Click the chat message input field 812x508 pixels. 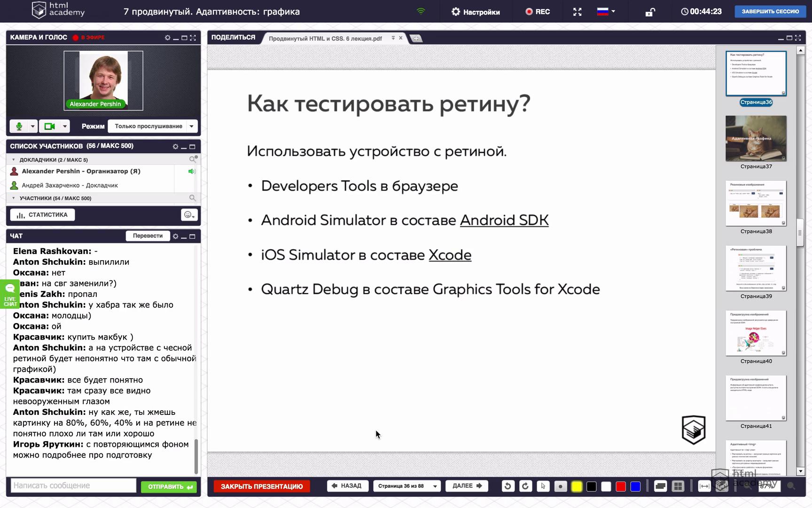(x=73, y=485)
